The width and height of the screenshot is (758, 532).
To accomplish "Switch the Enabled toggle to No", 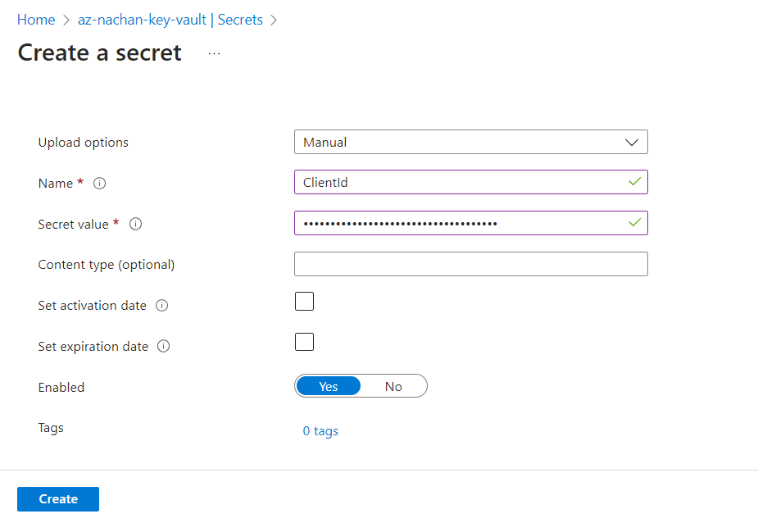I will click(393, 386).
